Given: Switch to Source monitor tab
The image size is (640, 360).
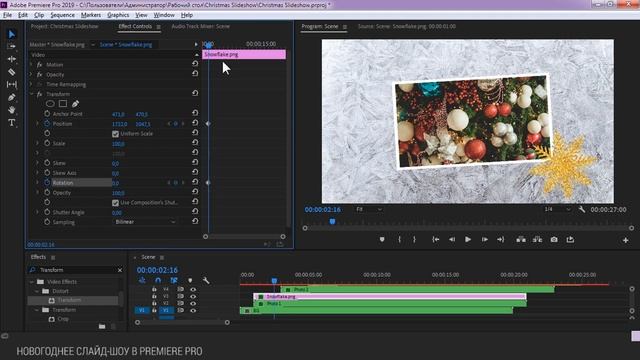Looking at the screenshot, I should coord(407,26).
